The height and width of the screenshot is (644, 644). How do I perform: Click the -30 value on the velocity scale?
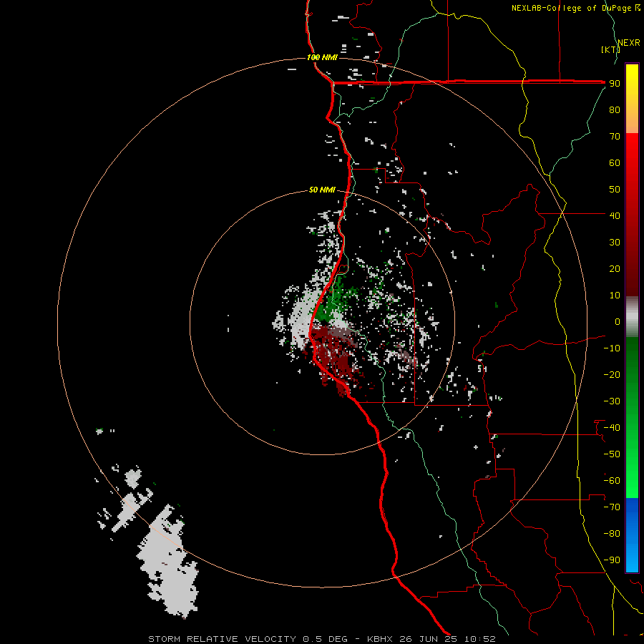click(x=612, y=401)
